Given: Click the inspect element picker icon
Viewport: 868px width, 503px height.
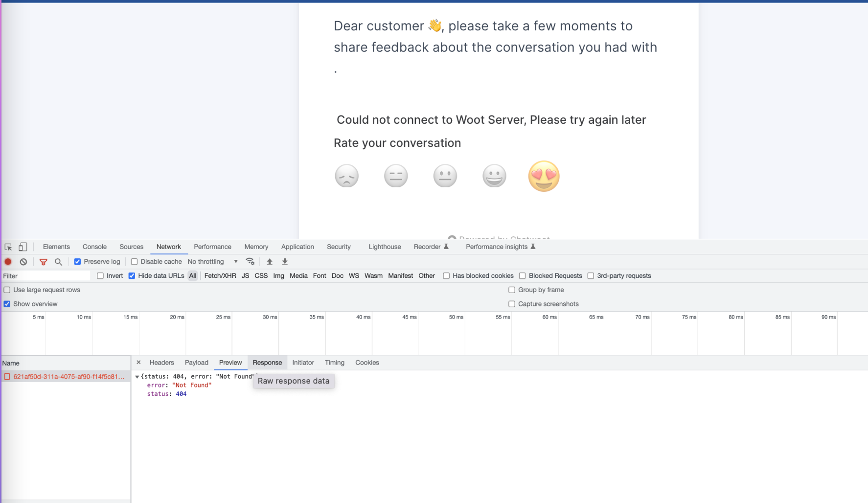Looking at the screenshot, I should pyautogui.click(x=8, y=247).
